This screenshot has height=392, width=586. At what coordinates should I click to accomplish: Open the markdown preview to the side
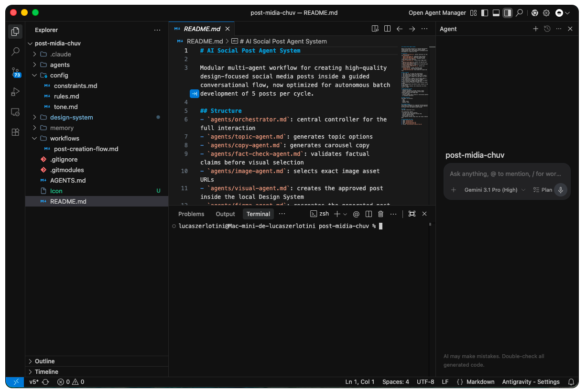(375, 29)
